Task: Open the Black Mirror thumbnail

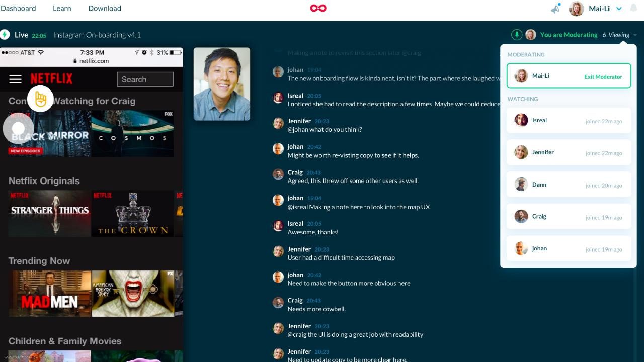Action: (49, 134)
